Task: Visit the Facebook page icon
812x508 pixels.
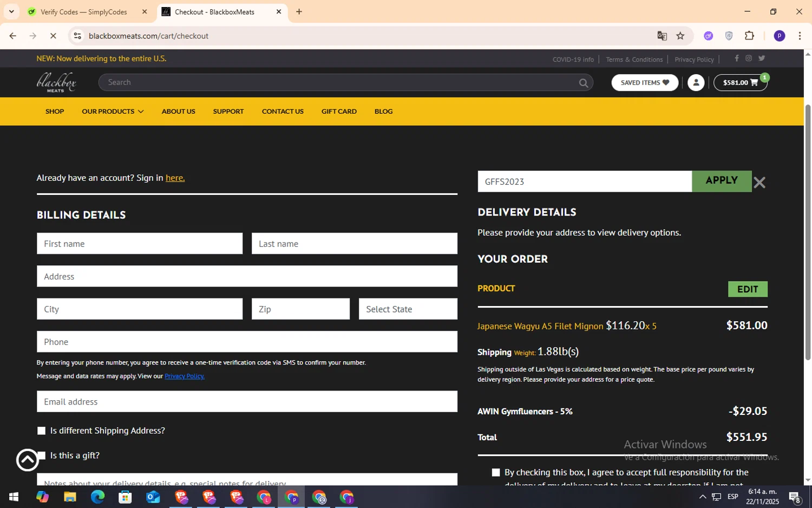Action: pyautogui.click(x=736, y=58)
